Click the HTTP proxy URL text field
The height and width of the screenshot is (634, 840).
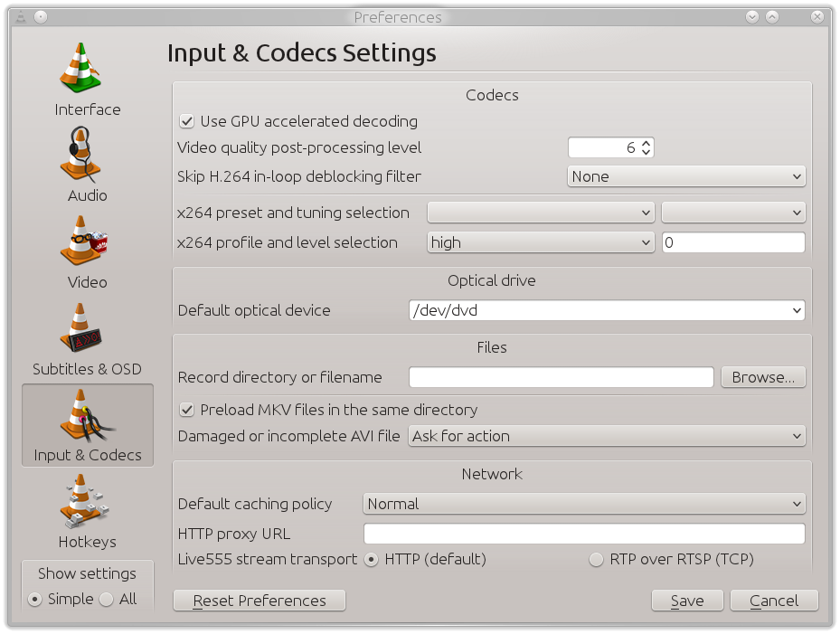pyautogui.click(x=584, y=534)
